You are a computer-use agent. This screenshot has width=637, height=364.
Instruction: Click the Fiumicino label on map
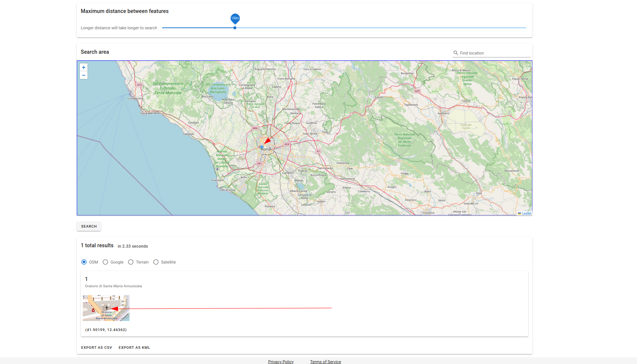pyautogui.click(x=218, y=180)
